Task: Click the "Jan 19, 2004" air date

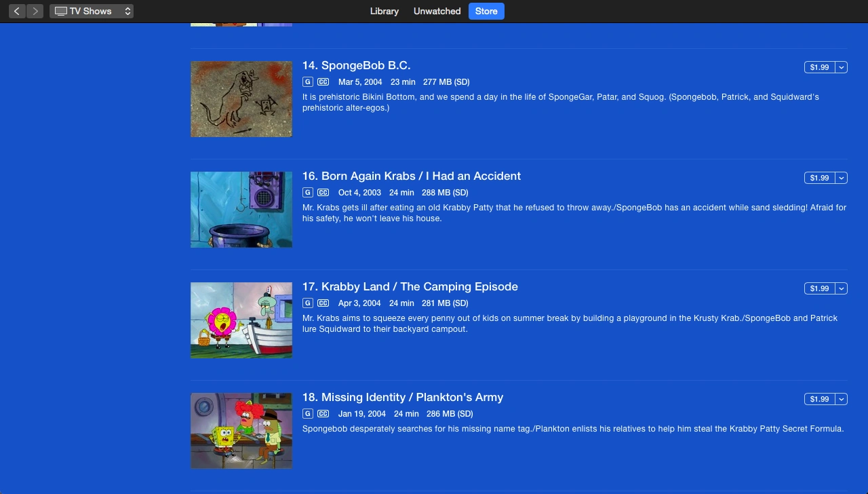Action: pyautogui.click(x=362, y=414)
